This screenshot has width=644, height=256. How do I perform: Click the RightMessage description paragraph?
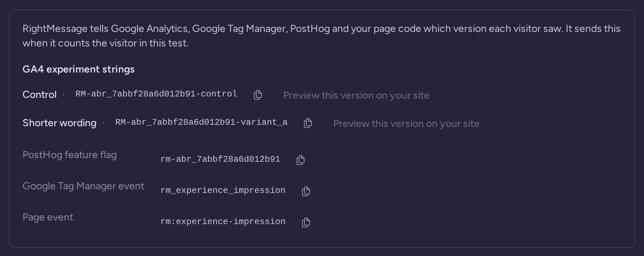(x=321, y=36)
